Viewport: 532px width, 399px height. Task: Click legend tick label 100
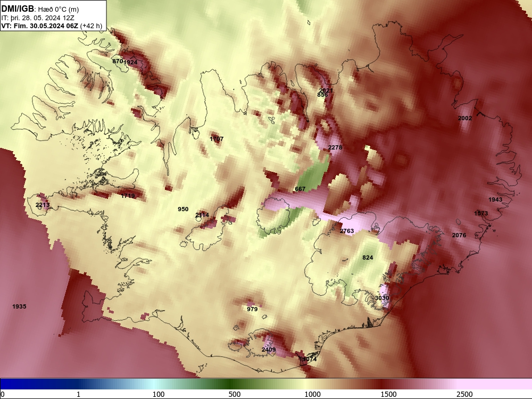click(159, 394)
